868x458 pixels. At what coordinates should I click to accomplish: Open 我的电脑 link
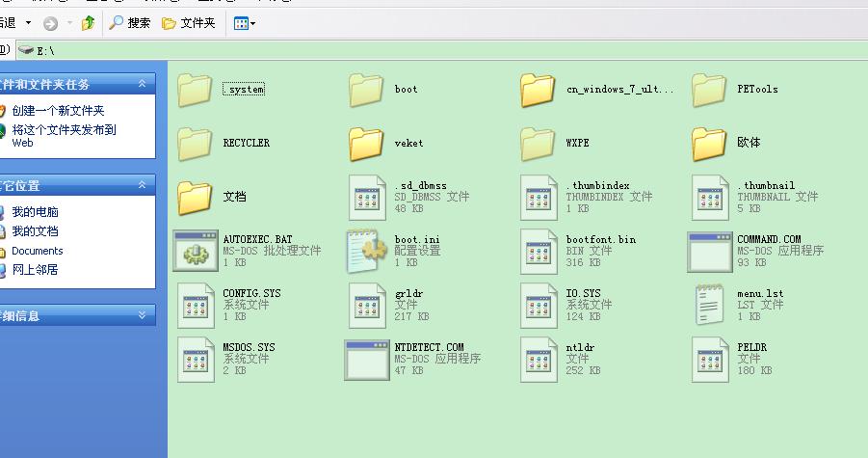pyautogui.click(x=36, y=212)
